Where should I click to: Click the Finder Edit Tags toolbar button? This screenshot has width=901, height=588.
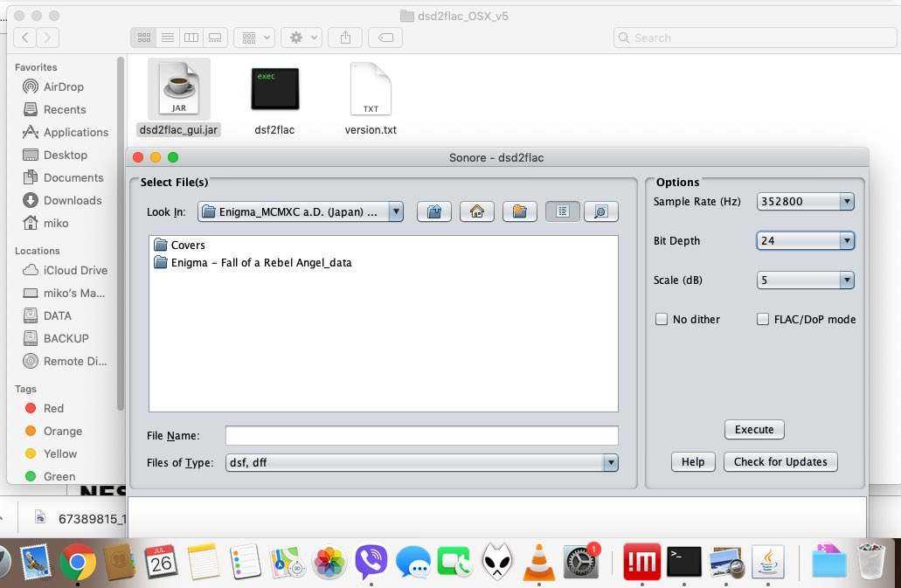[x=385, y=38]
